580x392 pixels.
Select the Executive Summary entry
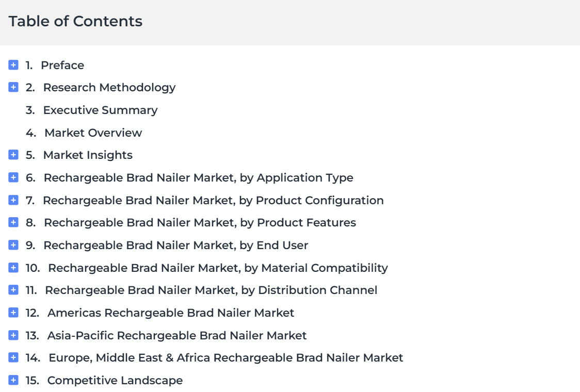tap(100, 110)
